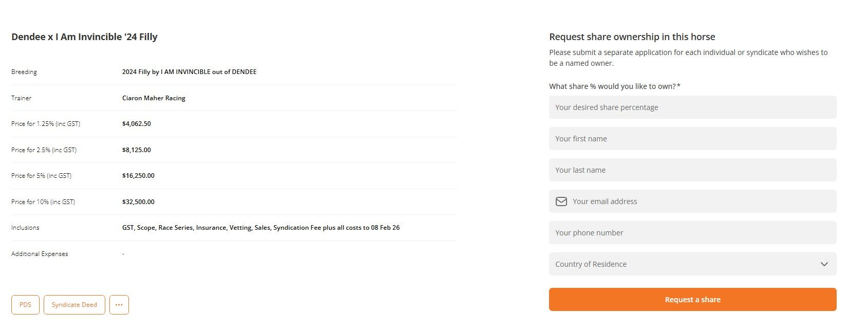Screen dimensions: 868x330
Task: Click the chevron arrow in Country of Residence
Action: click(824, 264)
